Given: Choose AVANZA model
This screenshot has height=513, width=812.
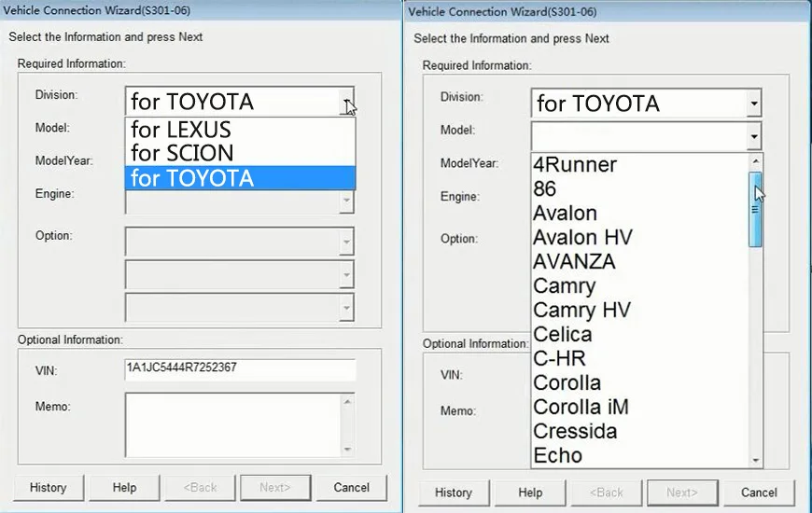Looking at the screenshot, I should (x=640, y=261).
